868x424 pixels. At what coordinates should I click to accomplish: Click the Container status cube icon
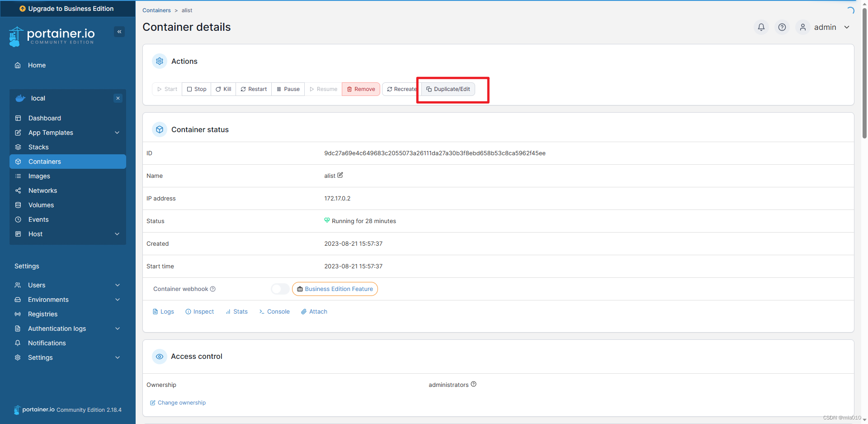(160, 129)
